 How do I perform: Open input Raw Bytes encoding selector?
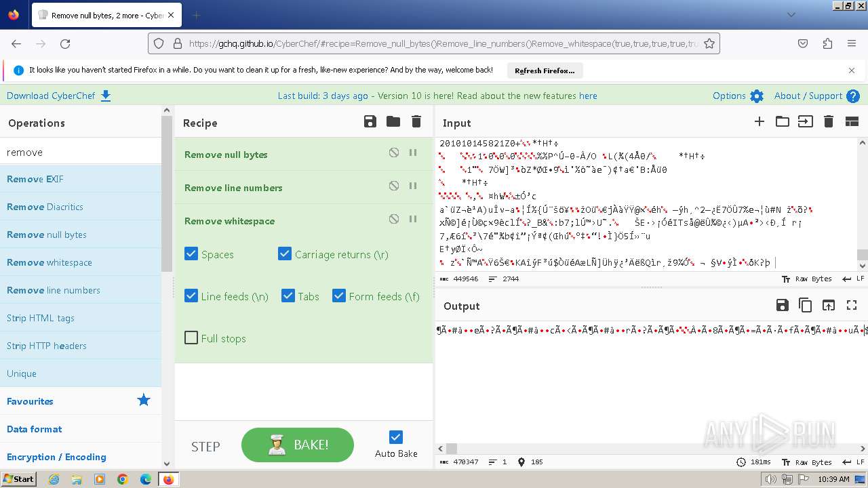pos(806,279)
